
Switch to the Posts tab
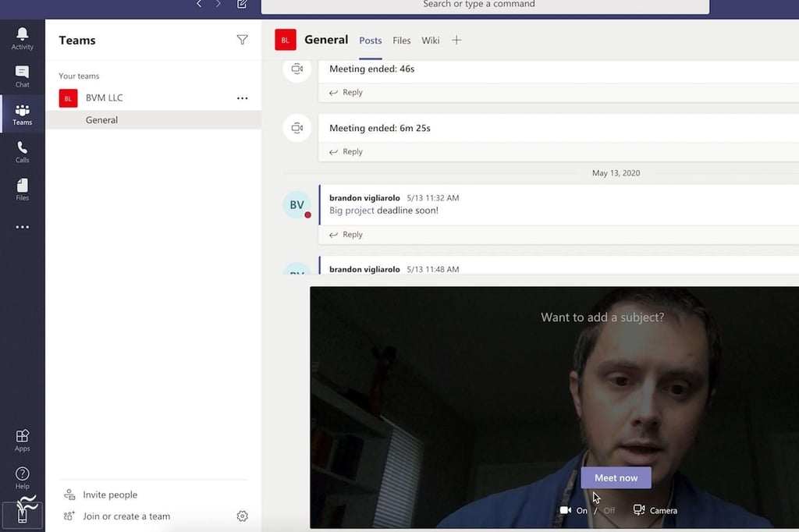(371, 41)
